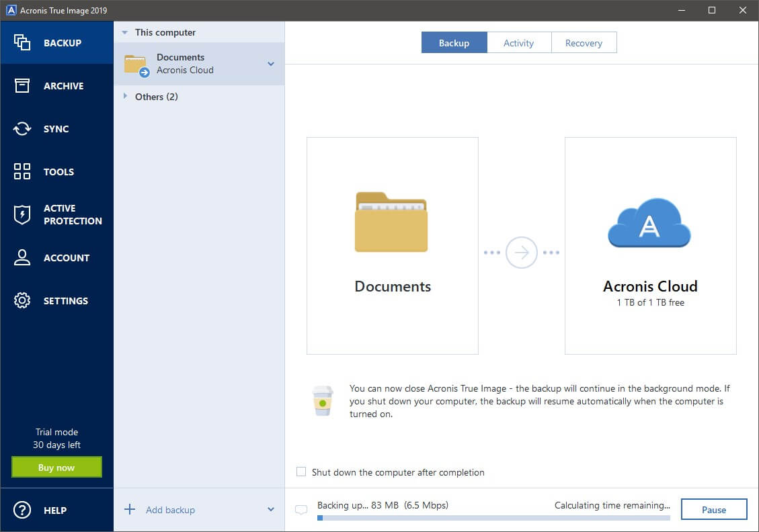Click the 'Trial mode' text
Screen dimensions: 759x532
56,432
